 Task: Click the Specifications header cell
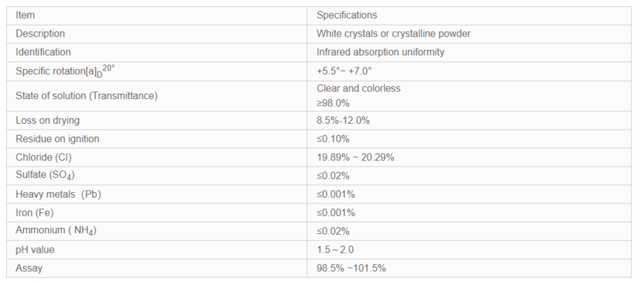(469, 16)
